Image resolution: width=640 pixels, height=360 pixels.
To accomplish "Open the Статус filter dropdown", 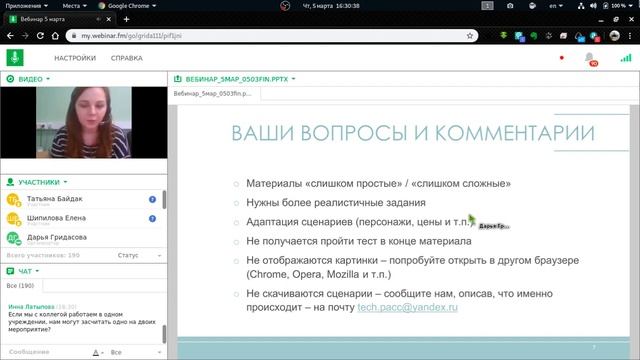I will pyautogui.click(x=139, y=255).
